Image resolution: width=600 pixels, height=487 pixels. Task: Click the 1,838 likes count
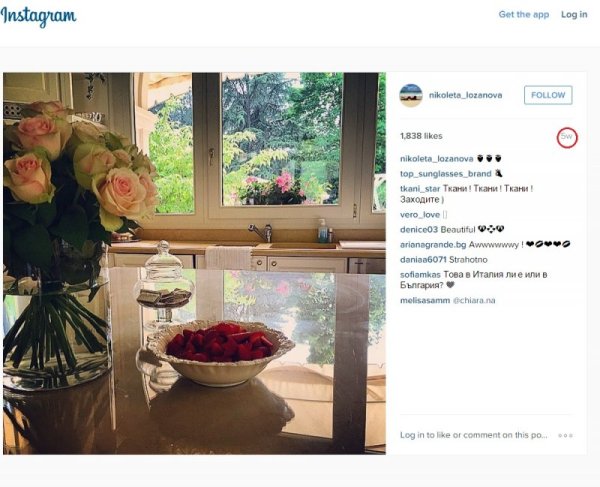[x=421, y=136]
